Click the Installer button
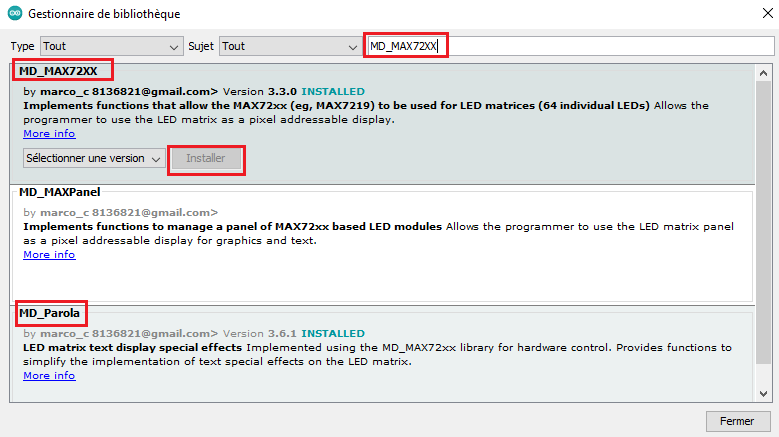The width and height of the screenshot is (779, 437). [x=206, y=158]
